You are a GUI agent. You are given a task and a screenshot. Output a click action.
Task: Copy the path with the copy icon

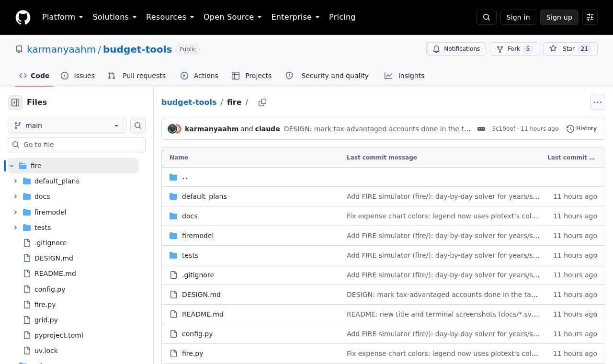click(x=262, y=102)
